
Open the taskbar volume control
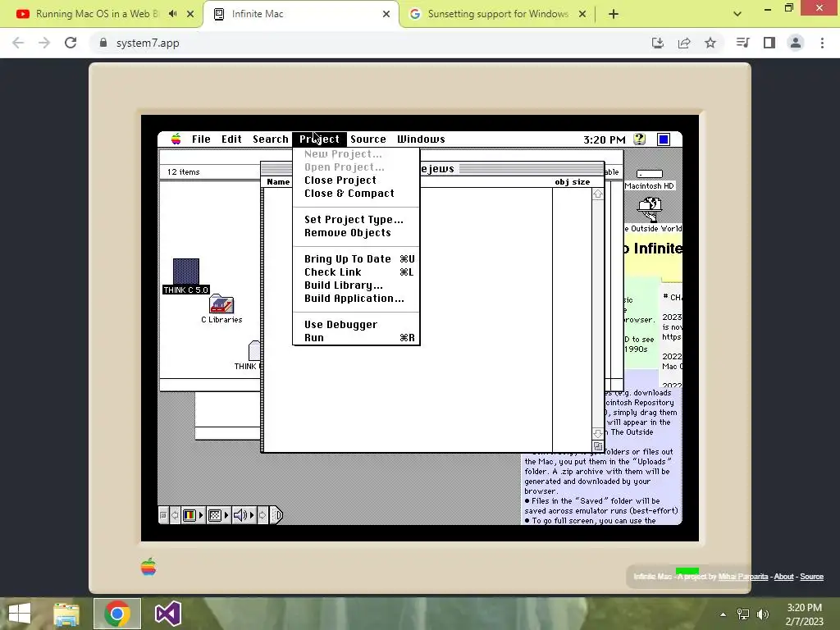point(763,614)
